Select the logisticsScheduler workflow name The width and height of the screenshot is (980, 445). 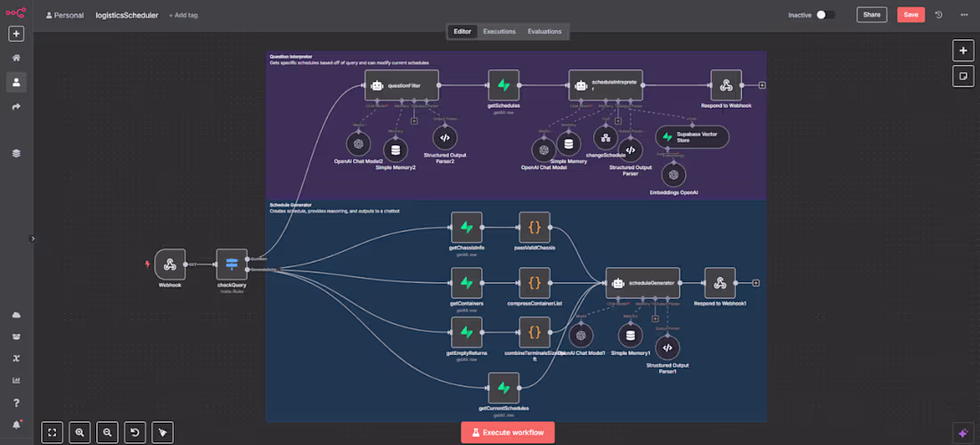point(127,15)
